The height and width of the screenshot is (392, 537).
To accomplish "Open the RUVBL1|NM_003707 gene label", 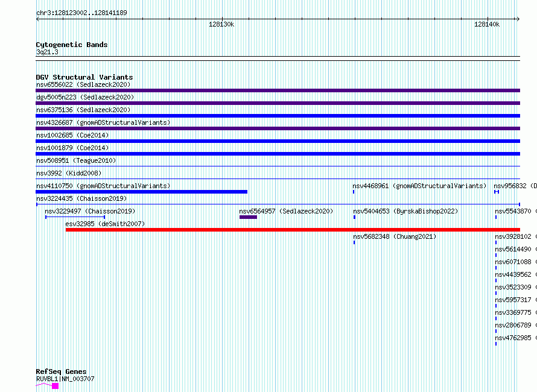I will [x=65, y=379].
